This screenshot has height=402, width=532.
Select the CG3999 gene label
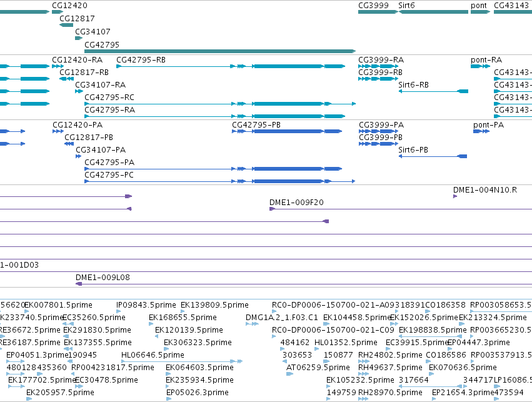[x=374, y=6]
